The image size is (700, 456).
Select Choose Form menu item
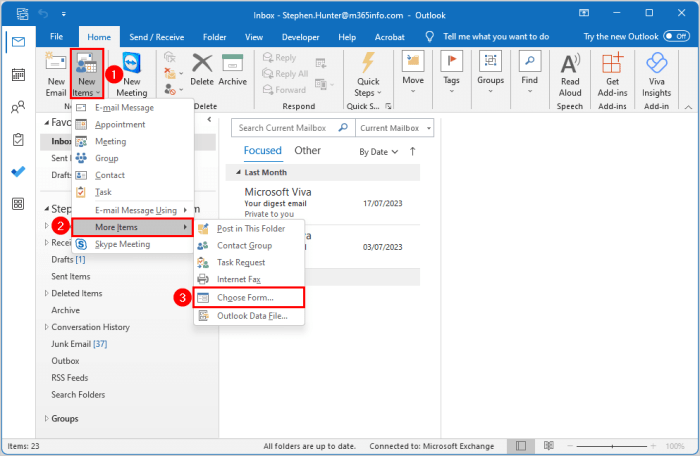point(249,297)
